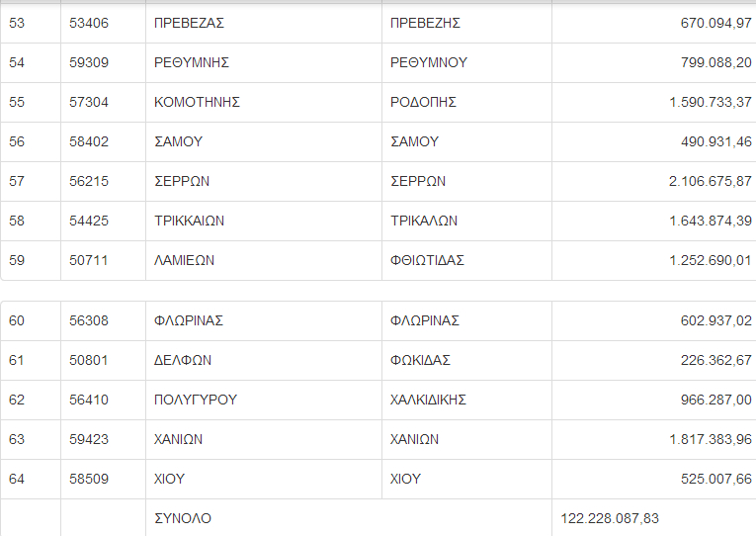Click the code 59309 cell
Viewport: 756px width, 536px height.
point(89,62)
